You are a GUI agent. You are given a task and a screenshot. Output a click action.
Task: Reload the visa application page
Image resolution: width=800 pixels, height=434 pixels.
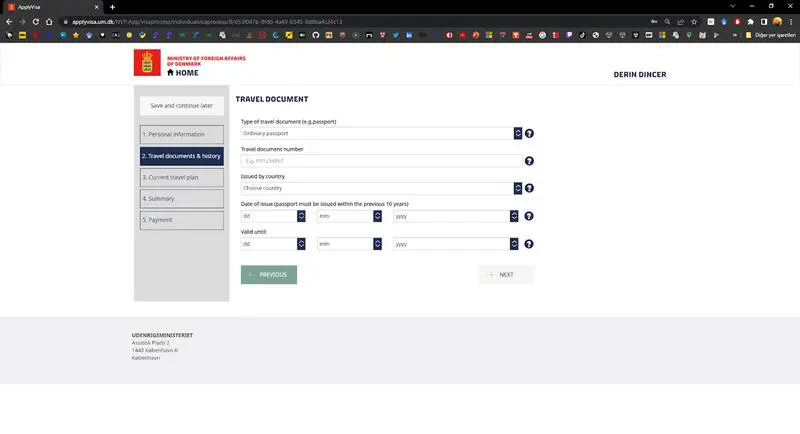[x=35, y=22]
